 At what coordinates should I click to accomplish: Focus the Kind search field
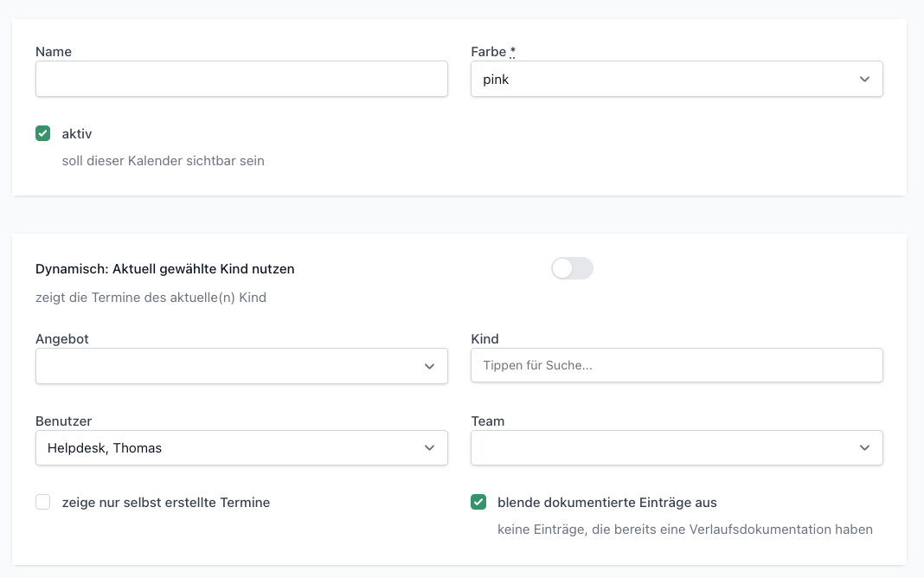677,365
